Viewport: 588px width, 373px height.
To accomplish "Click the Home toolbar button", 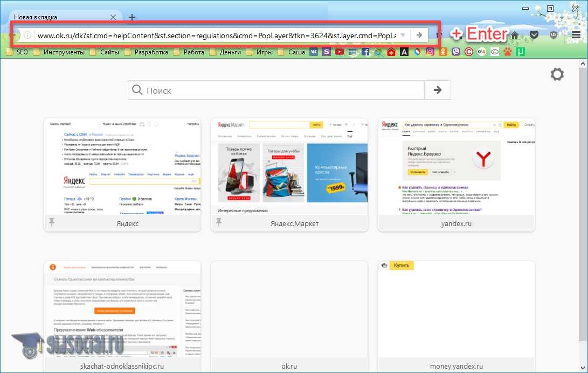I will click(x=515, y=36).
